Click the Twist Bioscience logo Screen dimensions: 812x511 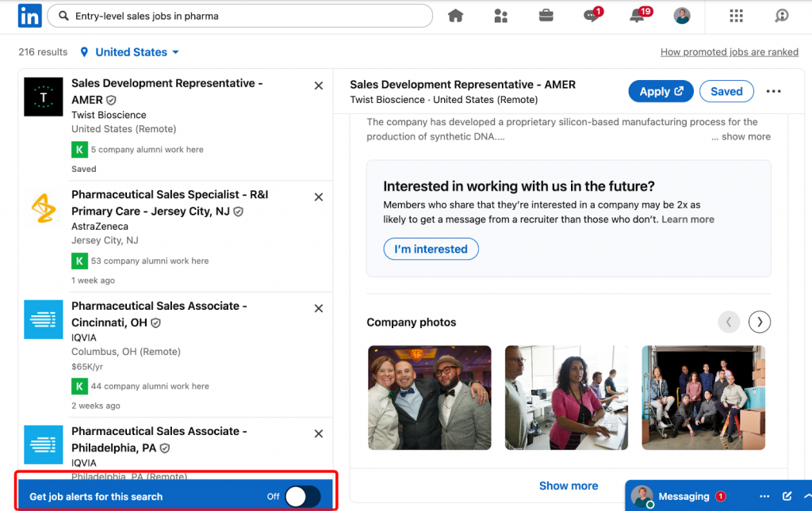coord(44,97)
